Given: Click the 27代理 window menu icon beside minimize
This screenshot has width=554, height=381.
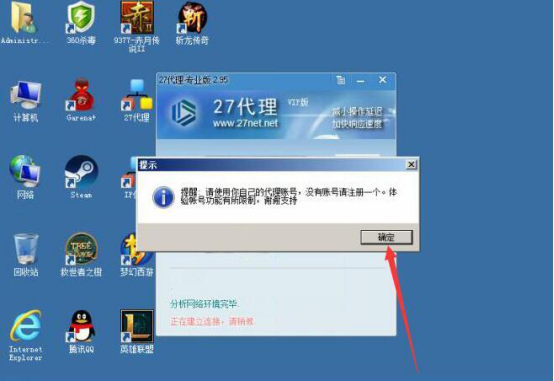Looking at the screenshot, I should coord(341,80).
